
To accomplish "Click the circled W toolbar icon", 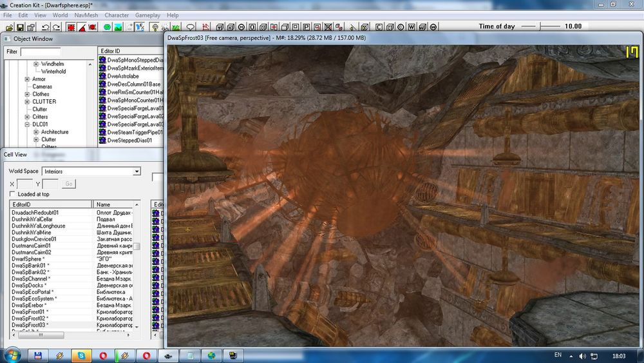I will [433, 27].
